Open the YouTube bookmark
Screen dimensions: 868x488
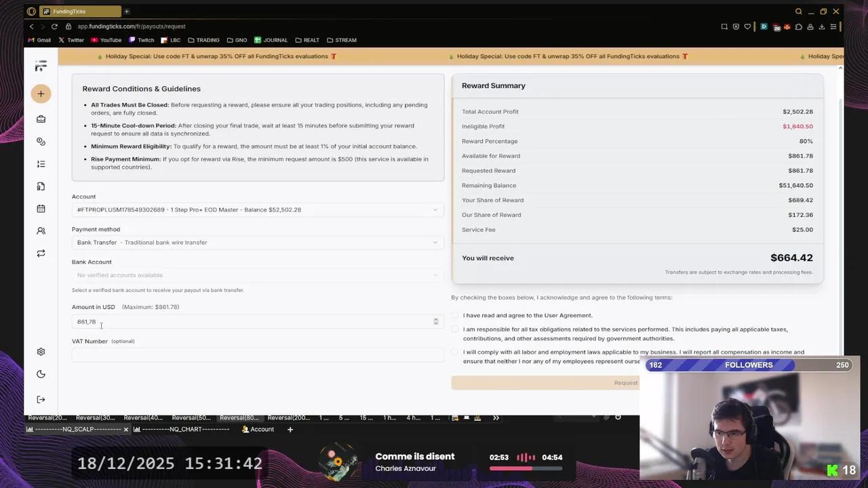[x=106, y=40]
